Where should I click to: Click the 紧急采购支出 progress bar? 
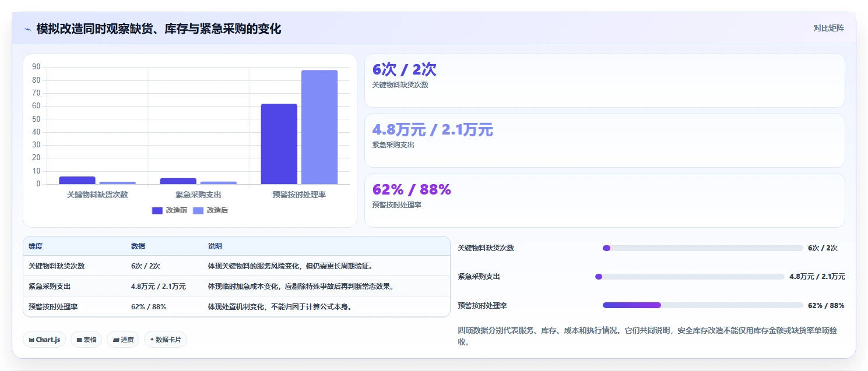tap(690, 277)
